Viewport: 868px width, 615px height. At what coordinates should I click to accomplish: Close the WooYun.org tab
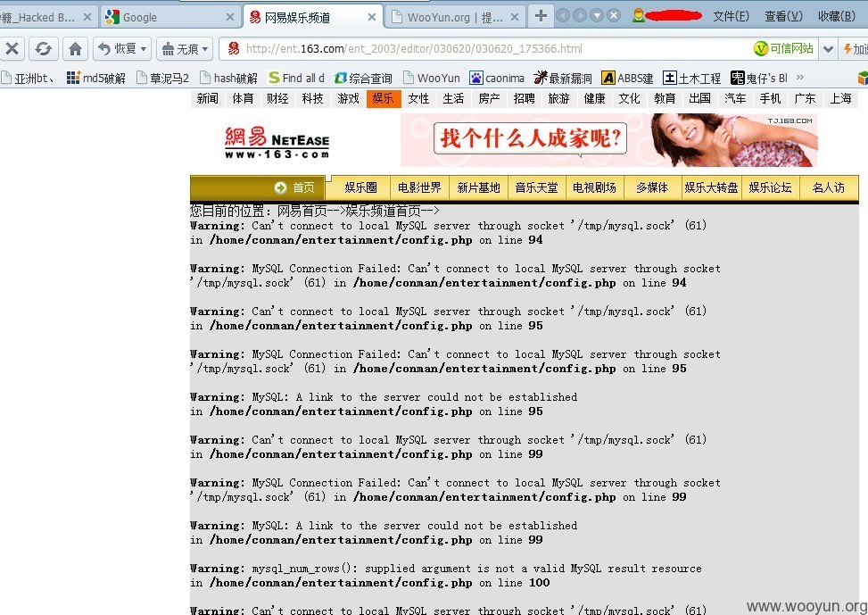pos(514,17)
